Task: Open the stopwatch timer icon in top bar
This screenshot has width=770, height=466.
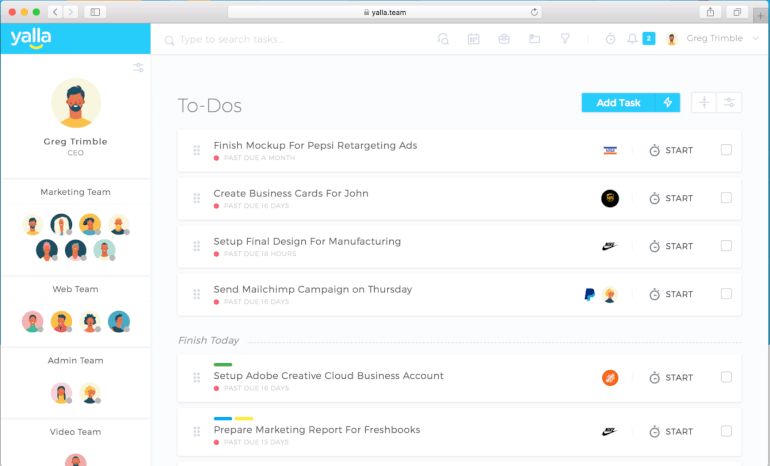Action: point(610,39)
